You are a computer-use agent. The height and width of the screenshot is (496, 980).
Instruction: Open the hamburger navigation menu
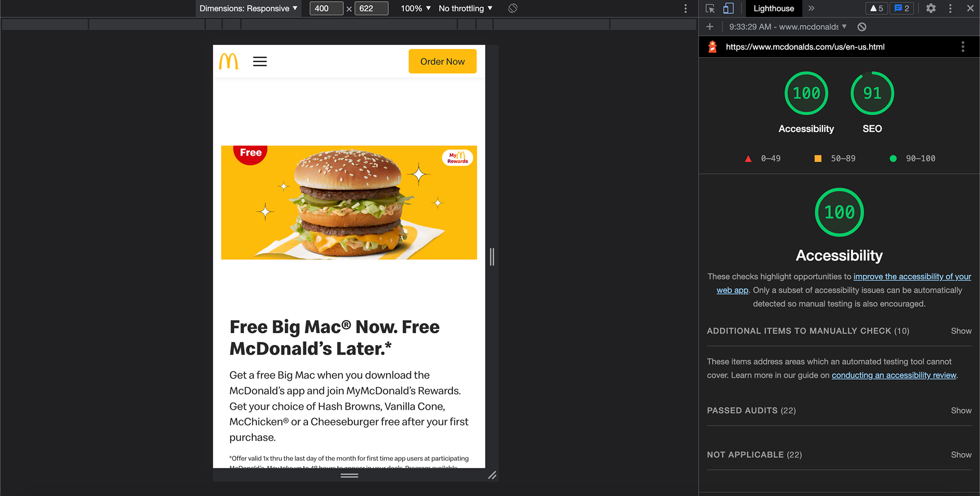click(260, 61)
